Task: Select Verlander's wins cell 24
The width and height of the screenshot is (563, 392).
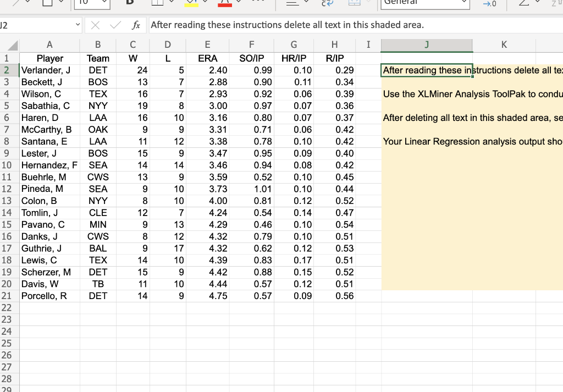Action: [x=133, y=70]
